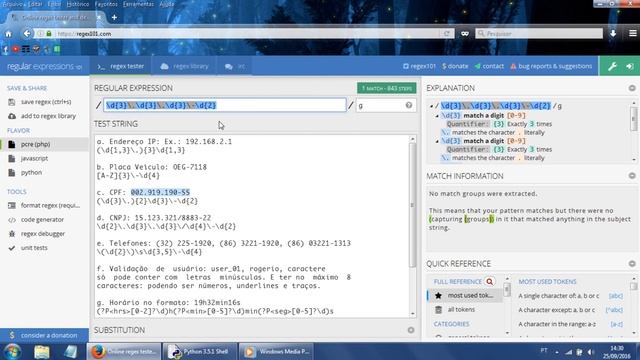Open bug reports & suggestions

(x=551, y=66)
